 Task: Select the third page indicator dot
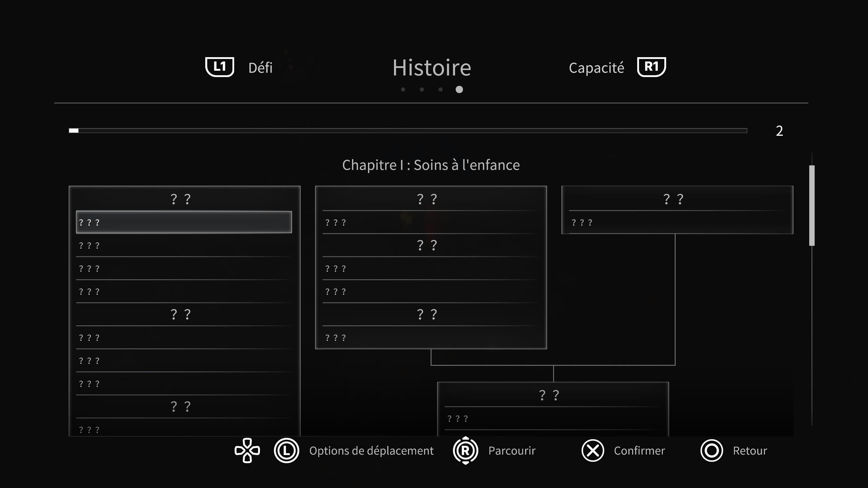coord(440,89)
